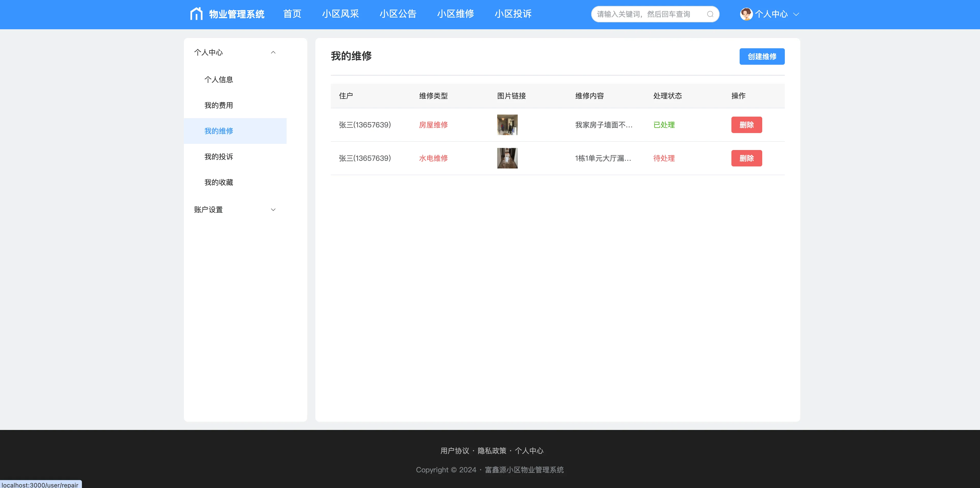Select 我的收藏 in the sidebar
Viewport: 980px width, 488px height.
coord(219,182)
